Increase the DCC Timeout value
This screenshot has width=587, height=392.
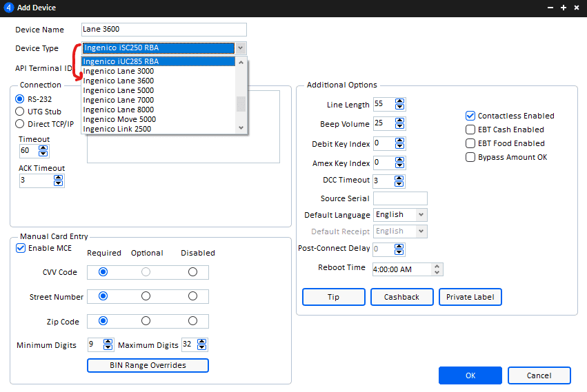(x=400, y=178)
